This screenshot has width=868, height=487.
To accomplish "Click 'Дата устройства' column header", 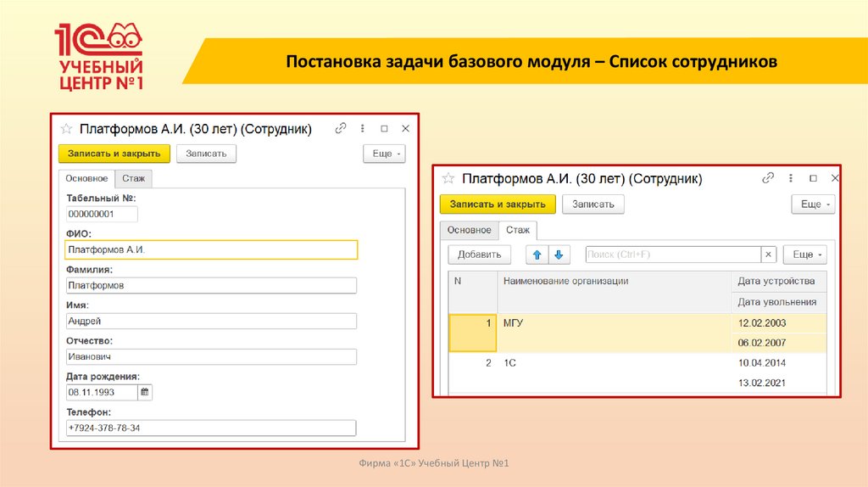I will click(x=779, y=282).
